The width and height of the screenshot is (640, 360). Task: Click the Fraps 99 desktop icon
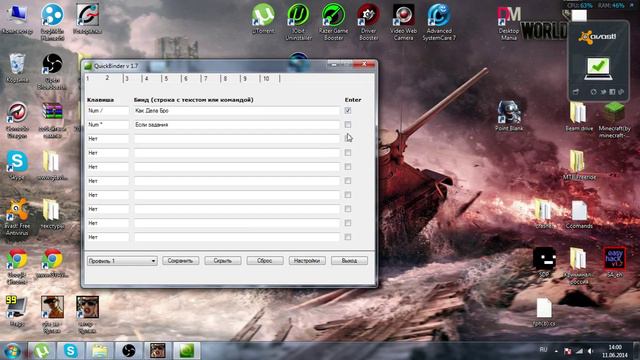pyautogui.click(x=17, y=311)
